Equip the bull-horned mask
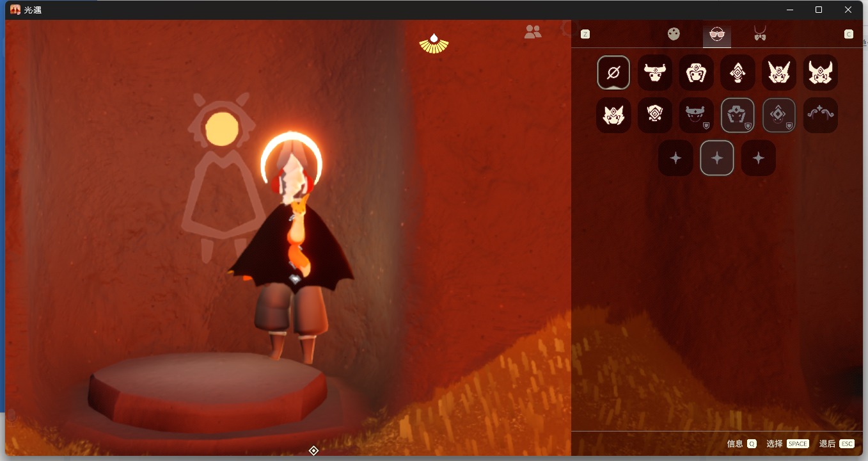 click(x=655, y=72)
